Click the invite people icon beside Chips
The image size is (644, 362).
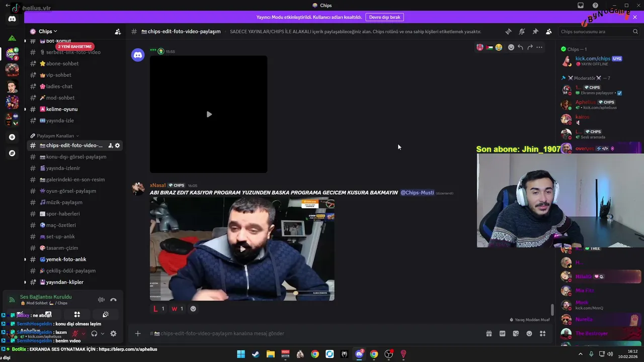118,32
